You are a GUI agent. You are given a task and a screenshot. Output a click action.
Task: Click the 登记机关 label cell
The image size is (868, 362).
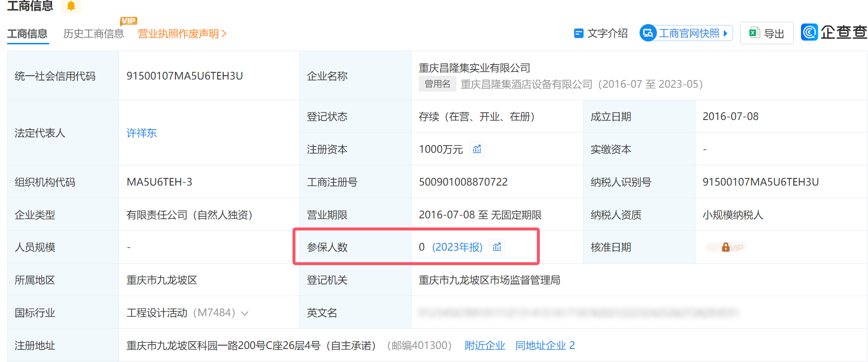point(355,280)
